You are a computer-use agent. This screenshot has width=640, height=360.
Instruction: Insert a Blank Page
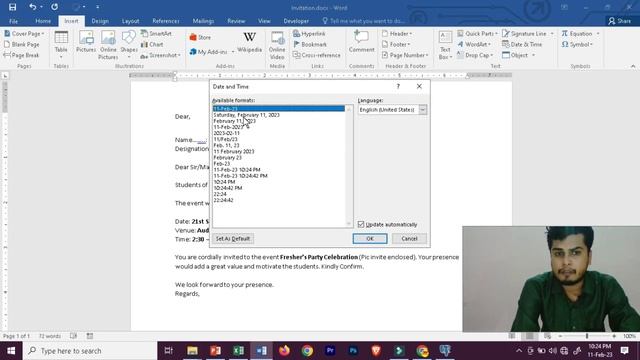coord(22,44)
